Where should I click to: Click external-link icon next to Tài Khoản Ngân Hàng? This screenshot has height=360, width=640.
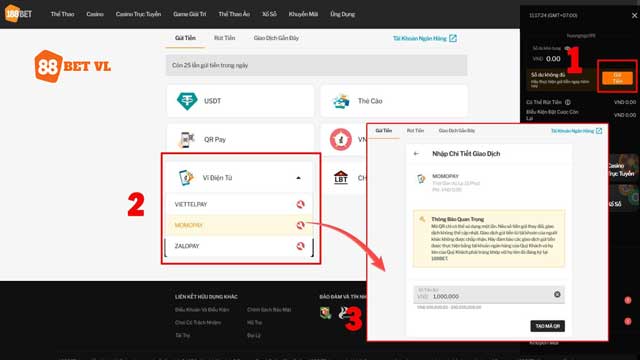point(453,38)
